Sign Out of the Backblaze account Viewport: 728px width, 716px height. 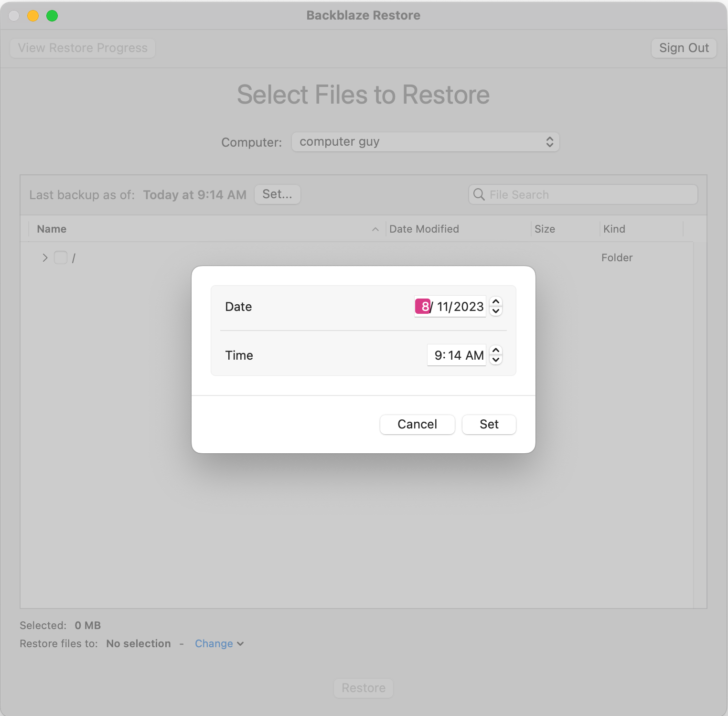pyautogui.click(x=684, y=48)
